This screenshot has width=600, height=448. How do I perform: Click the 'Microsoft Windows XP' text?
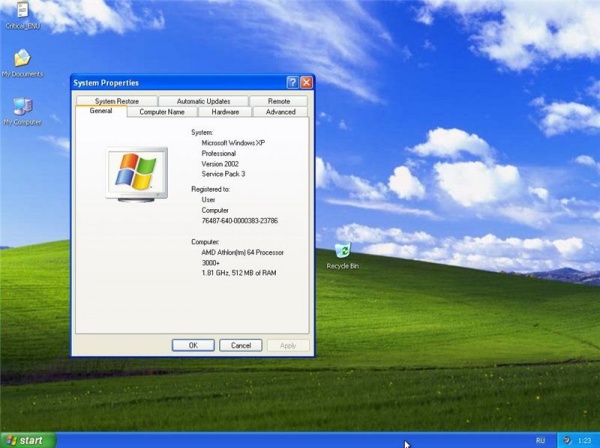click(x=233, y=143)
